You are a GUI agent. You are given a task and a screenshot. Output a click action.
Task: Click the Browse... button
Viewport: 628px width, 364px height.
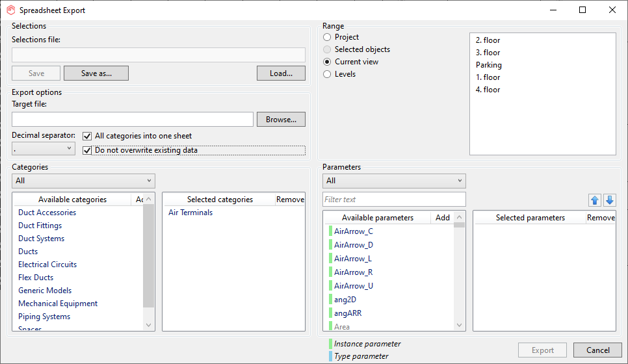pyautogui.click(x=281, y=120)
